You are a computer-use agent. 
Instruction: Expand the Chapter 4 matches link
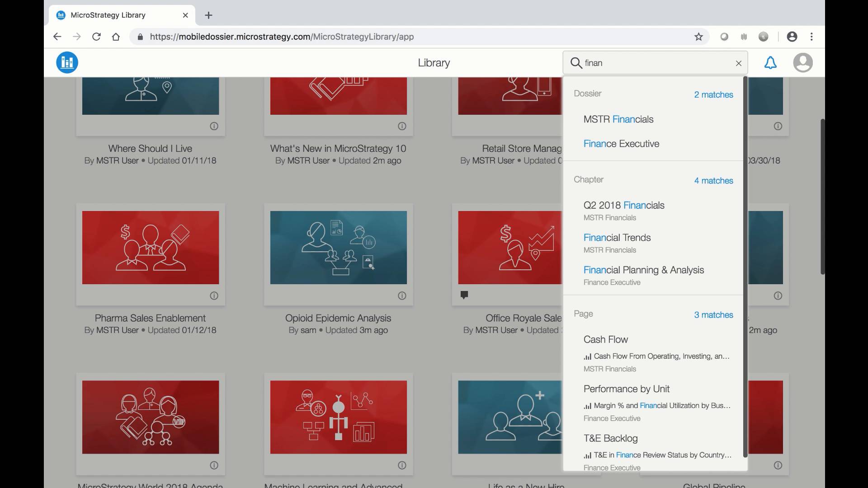pos(713,180)
